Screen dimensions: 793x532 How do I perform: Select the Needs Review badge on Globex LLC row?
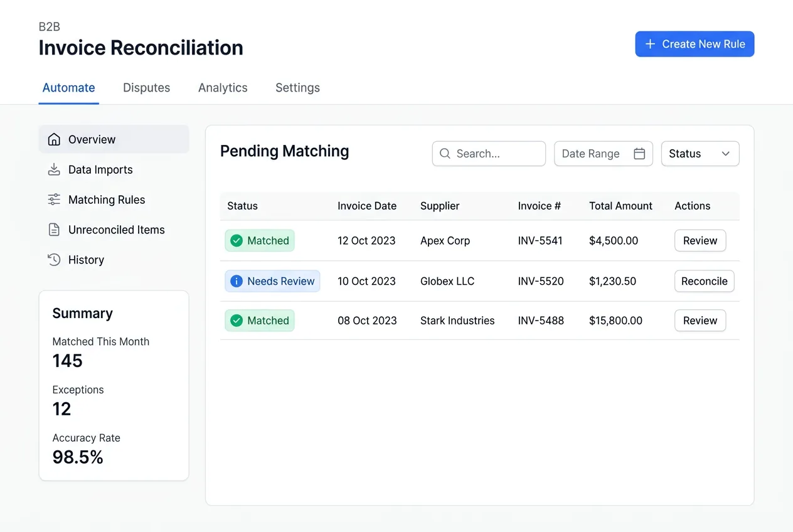tap(272, 281)
